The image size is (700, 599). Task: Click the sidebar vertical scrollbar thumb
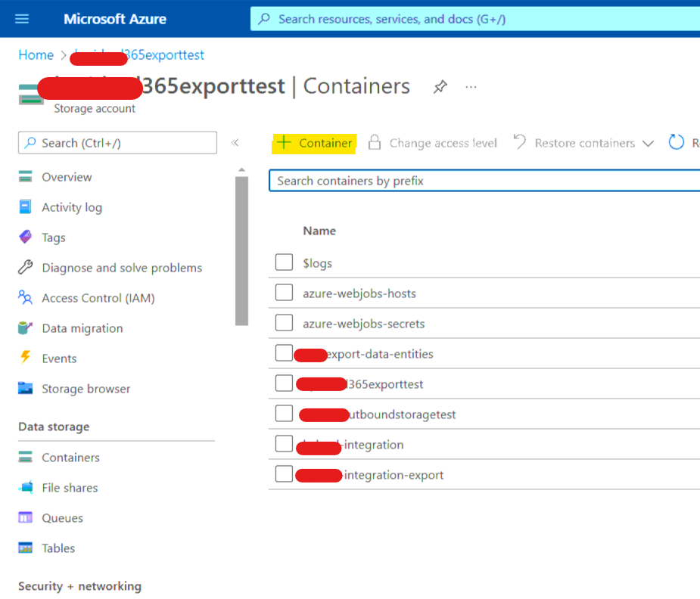pyautogui.click(x=241, y=251)
